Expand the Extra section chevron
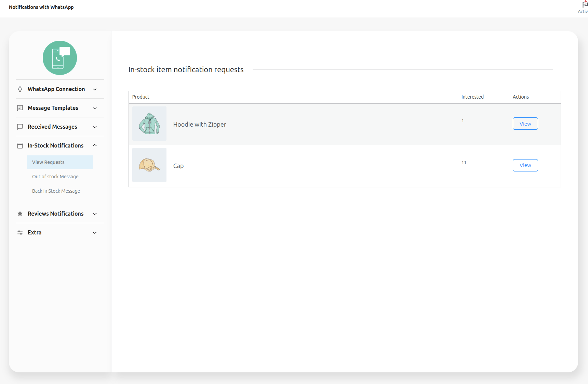The height and width of the screenshot is (384, 588). click(95, 233)
